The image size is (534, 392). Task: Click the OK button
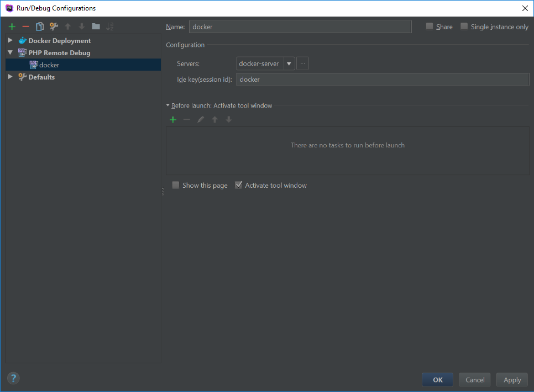coord(437,379)
